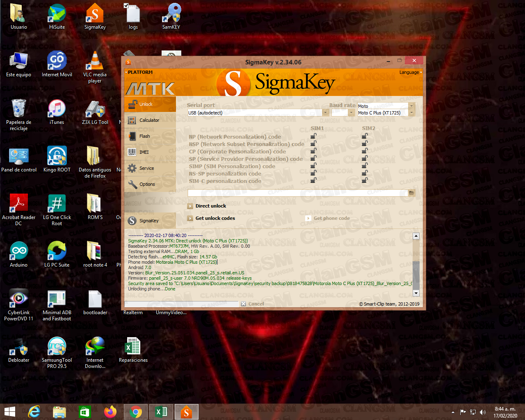Select the root note 4 folder
This screenshot has width=525, height=420.
click(x=95, y=255)
